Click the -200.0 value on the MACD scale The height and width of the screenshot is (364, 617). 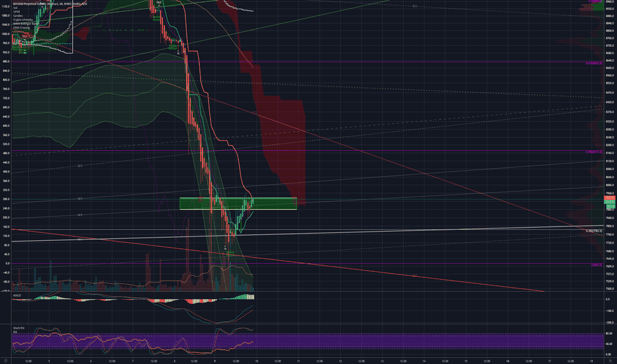pyautogui.click(x=610, y=323)
